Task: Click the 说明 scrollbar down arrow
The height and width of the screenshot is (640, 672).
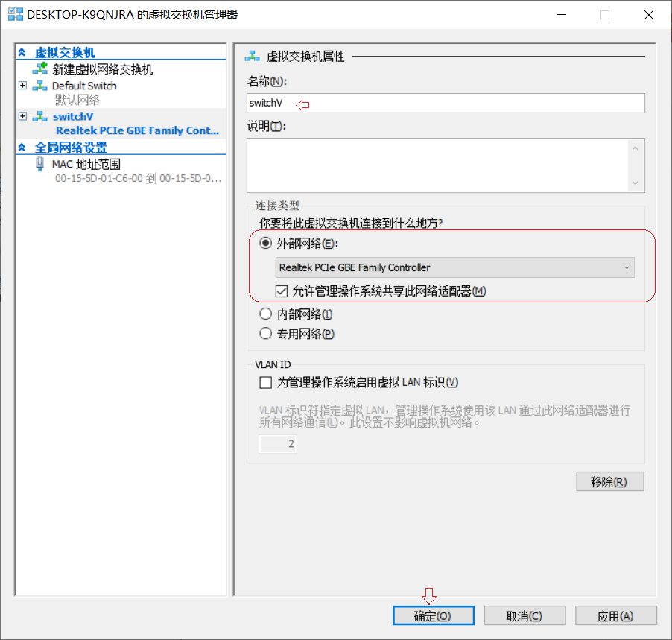Action: click(x=635, y=183)
